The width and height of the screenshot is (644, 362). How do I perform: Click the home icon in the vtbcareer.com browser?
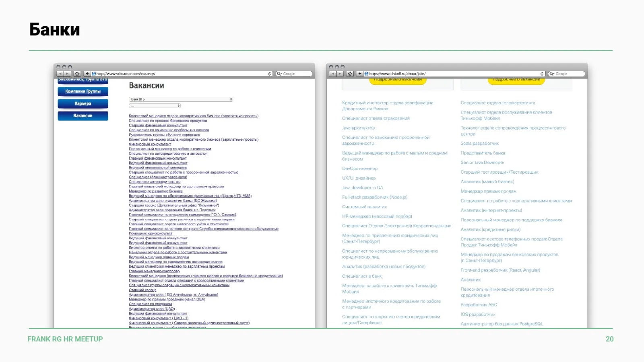coord(77,74)
